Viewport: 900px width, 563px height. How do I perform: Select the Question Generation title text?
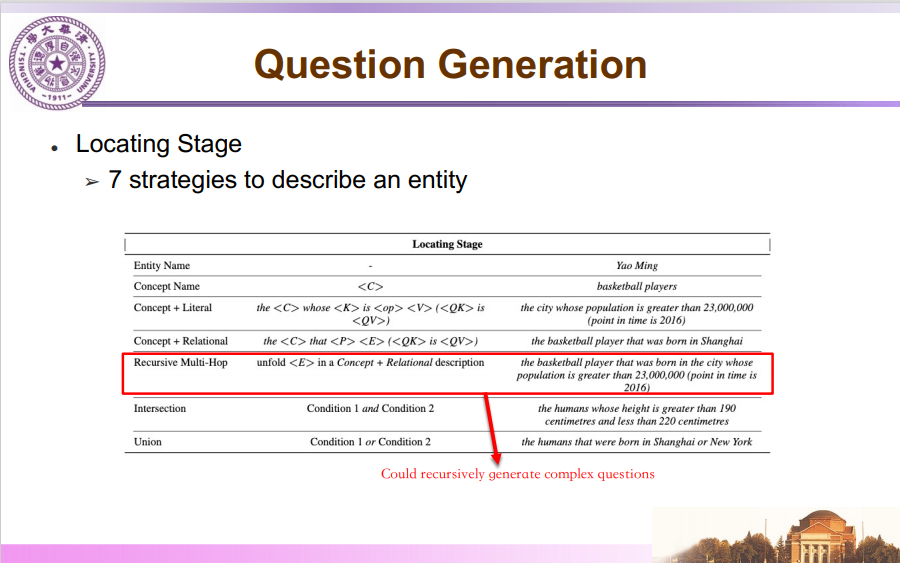click(x=451, y=64)
